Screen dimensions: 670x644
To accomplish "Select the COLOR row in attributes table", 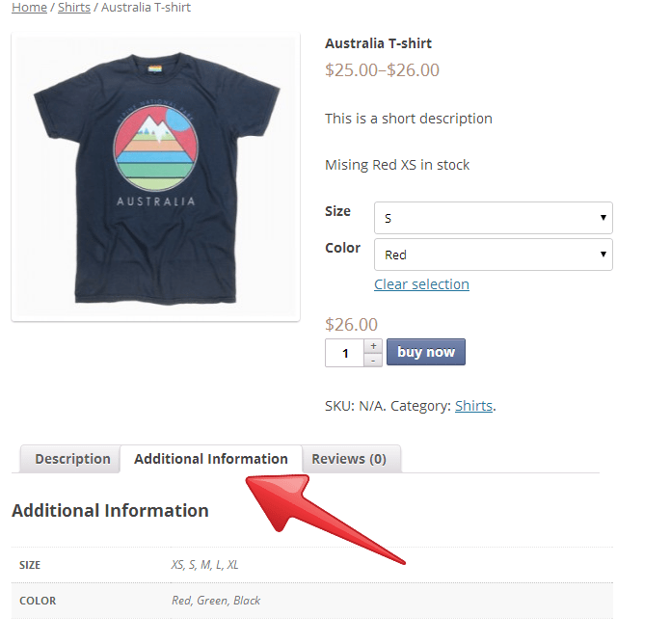I will pos(312,601).
